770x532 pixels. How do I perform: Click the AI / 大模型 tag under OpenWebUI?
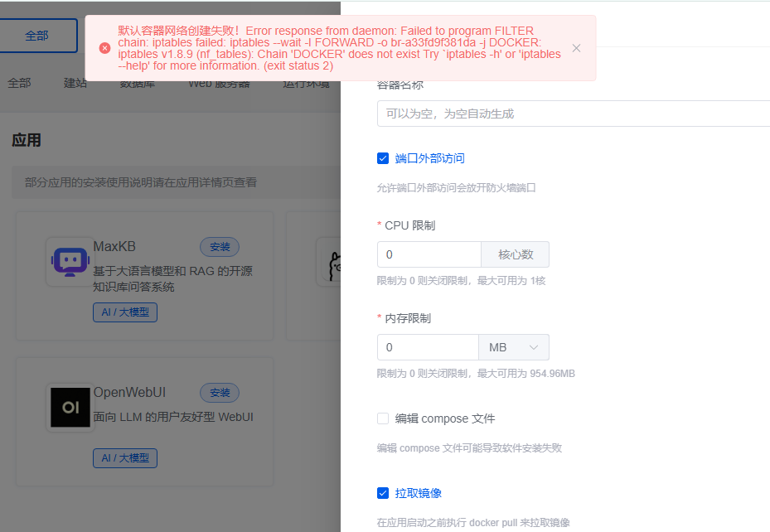pyautogui.click(x=125, y=458)
